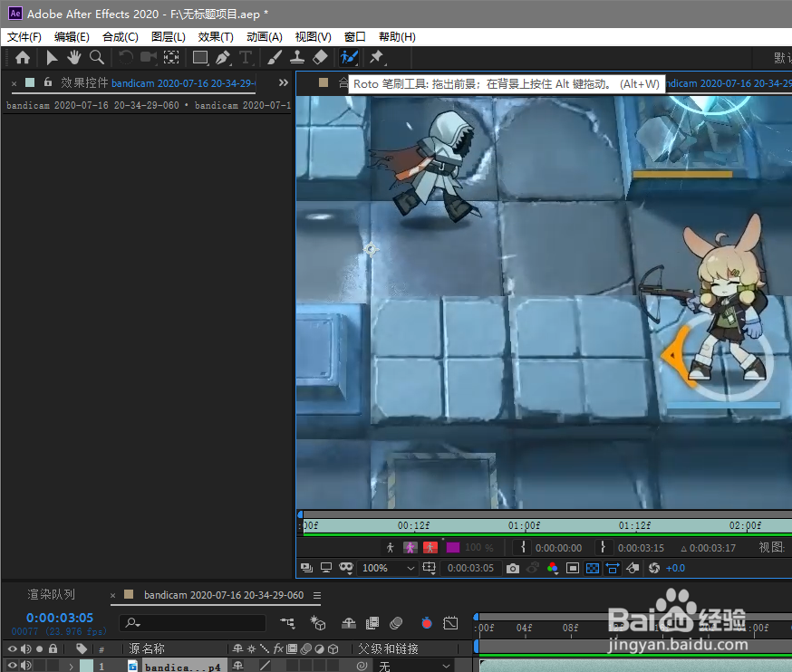Select the Type text tool
Image resolution: width=792 pixels, height=672 pixels.
pyautogui.click(x=246, y=58)
